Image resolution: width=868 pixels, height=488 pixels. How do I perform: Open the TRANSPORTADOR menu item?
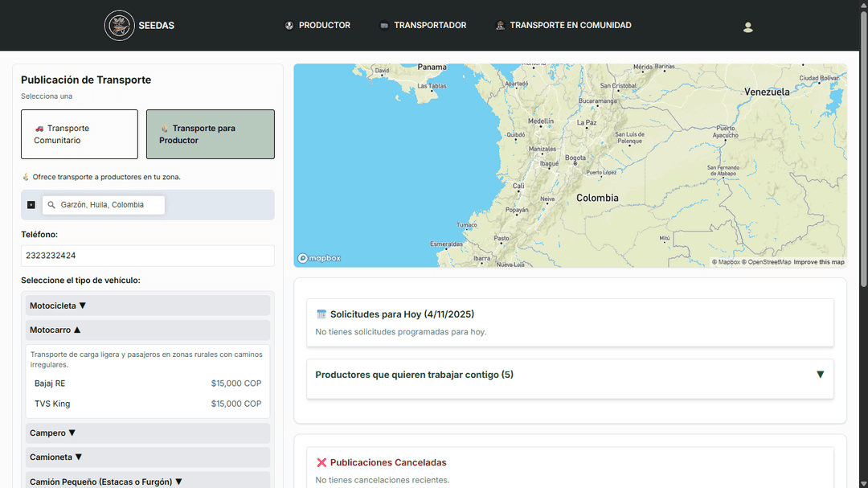(x=429, y=26)
